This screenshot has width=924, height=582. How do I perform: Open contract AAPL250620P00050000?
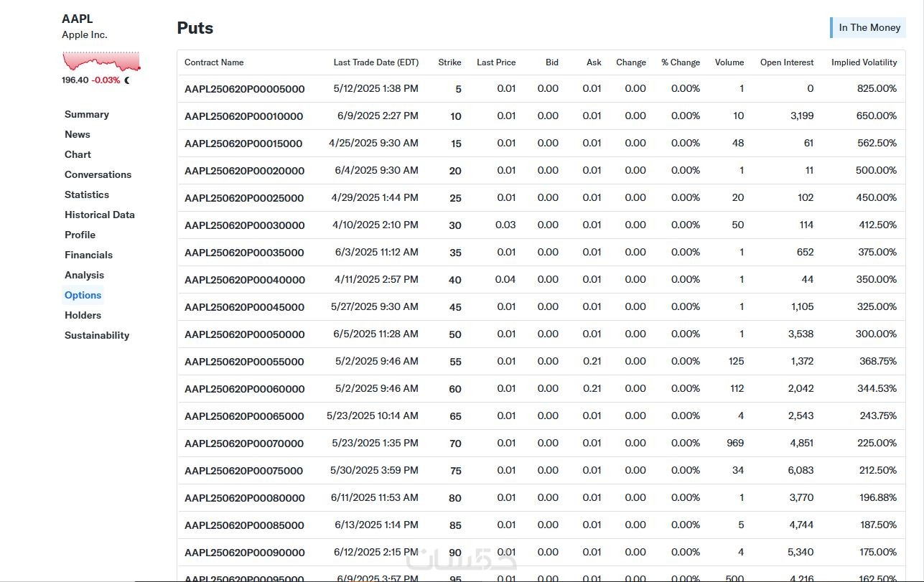(245, 334)
